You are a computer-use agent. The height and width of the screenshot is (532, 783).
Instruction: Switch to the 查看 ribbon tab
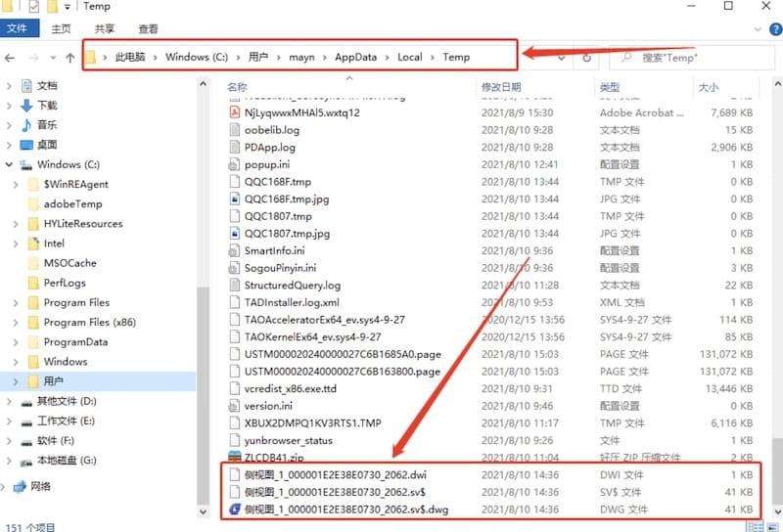click(x=148, y=29)
